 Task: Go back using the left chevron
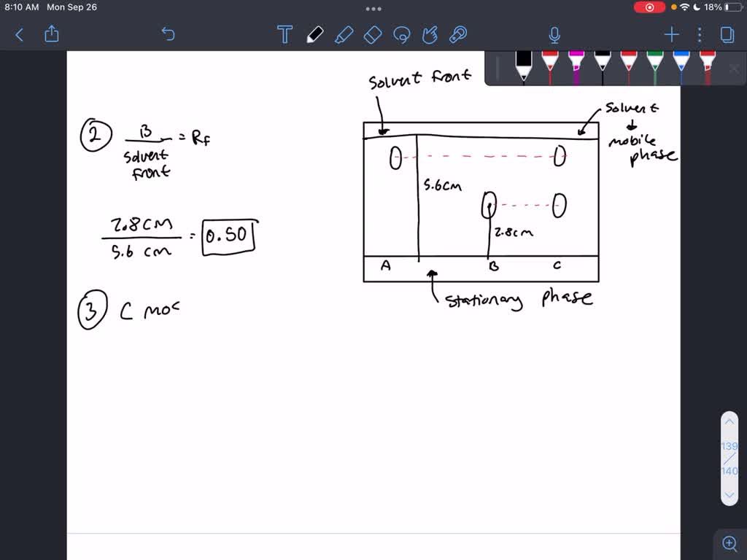tap(19, 35)
